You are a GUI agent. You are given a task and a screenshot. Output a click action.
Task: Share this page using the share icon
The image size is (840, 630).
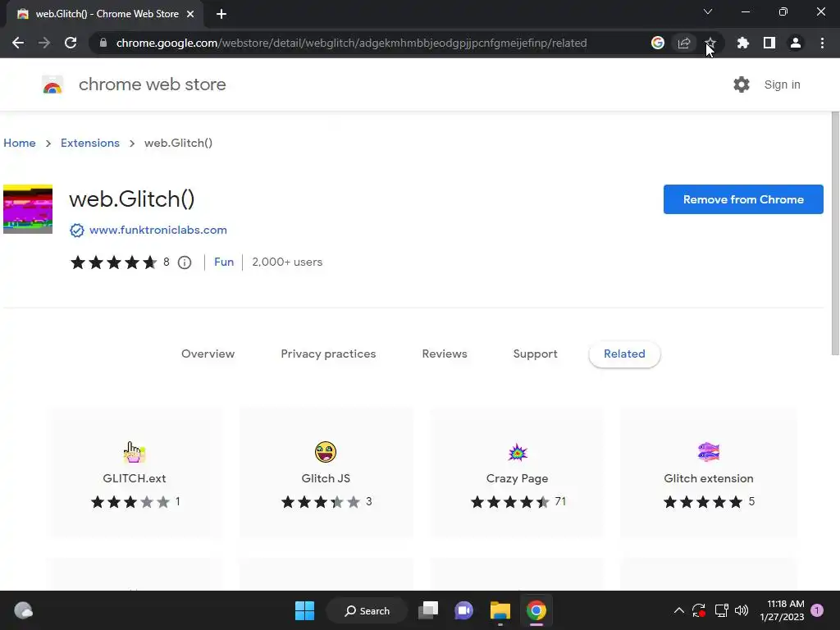click(x=684, y=43)
